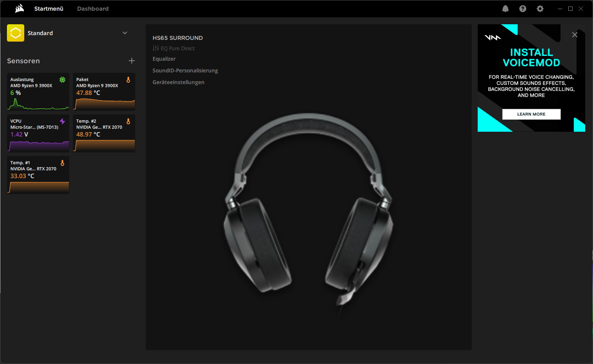Open the Equalizer menu entry
Screen dimensions: 593x364
coord(164,59)
